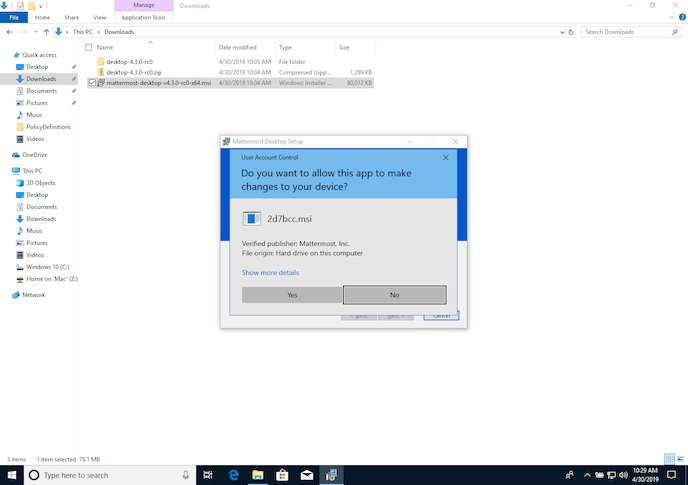Open recent locations dropdown arrow
Screen dimensions: 688x485
point(35,32)
